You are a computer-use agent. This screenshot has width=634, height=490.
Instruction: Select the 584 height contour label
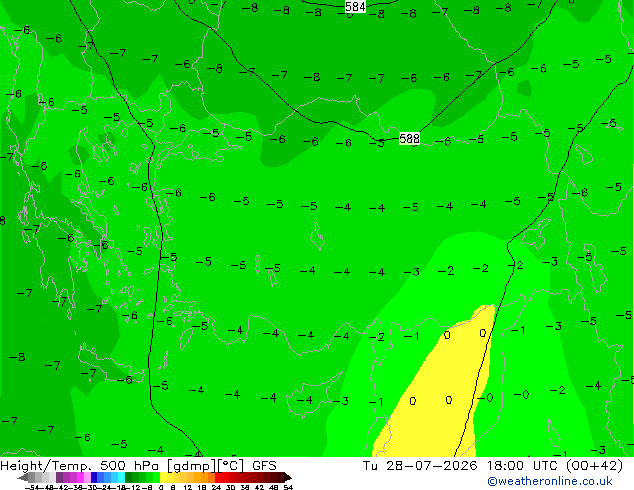[x=355, y=6]
